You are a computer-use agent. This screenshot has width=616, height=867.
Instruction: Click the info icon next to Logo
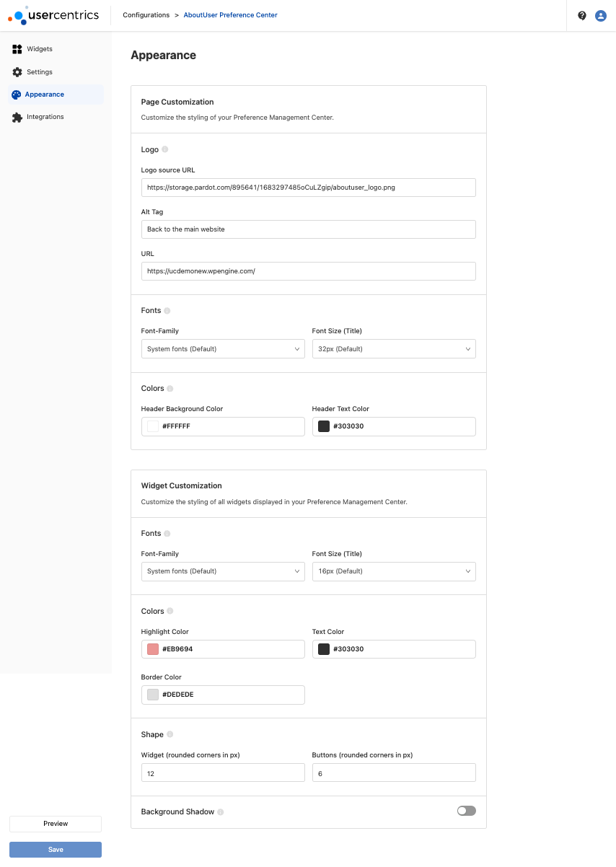pyautogui.click(x=165, y=149)
